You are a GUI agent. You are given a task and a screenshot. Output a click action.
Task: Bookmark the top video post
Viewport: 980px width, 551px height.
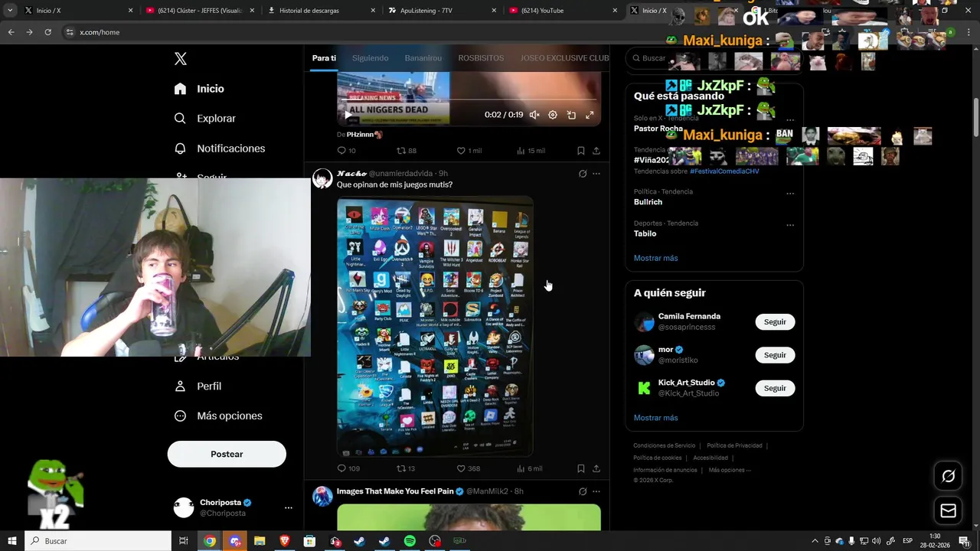coord(581,151)
